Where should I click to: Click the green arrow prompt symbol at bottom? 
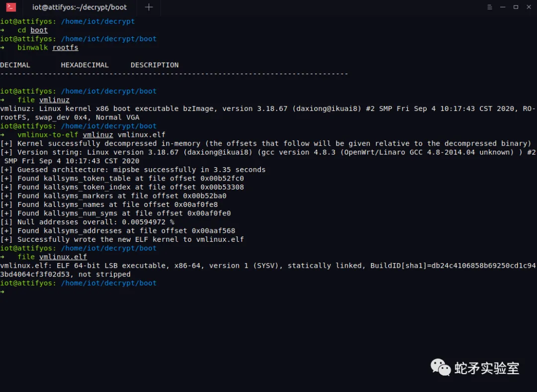4,291
